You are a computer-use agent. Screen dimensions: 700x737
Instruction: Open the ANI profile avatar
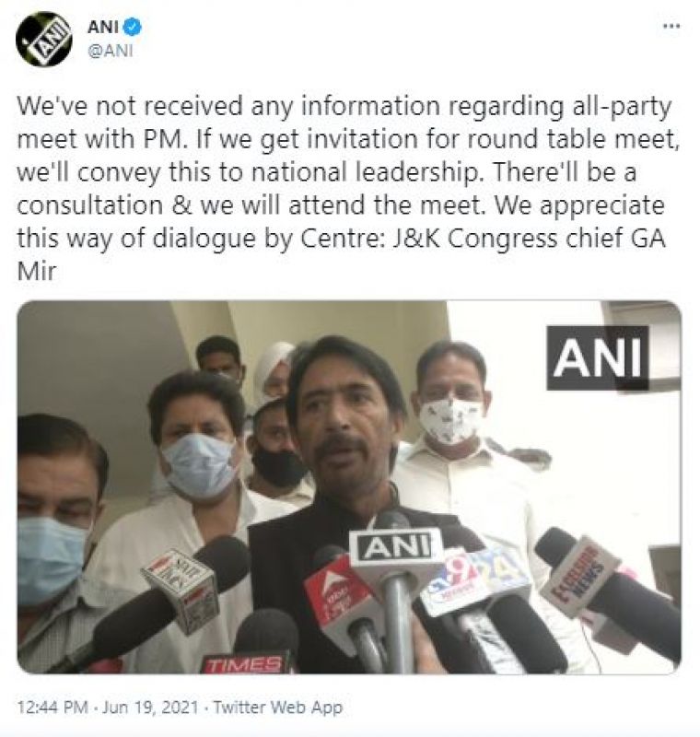tap(43, 39)
